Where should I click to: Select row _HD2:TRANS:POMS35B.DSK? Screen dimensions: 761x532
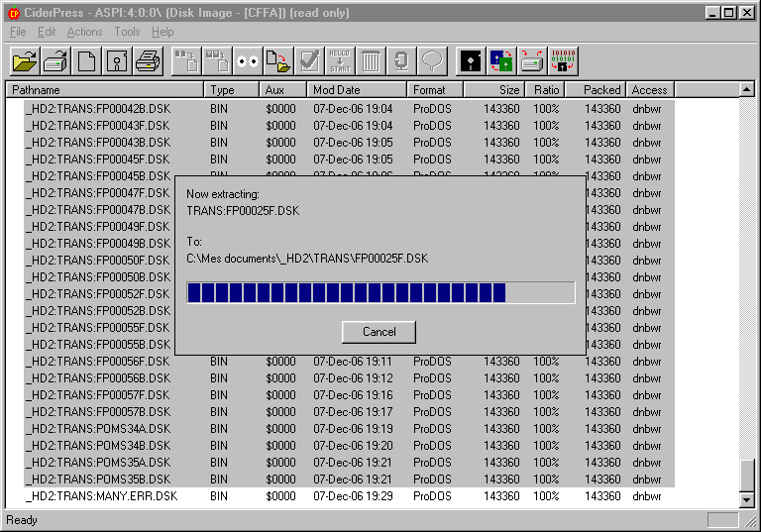click(x=349, y=479)
